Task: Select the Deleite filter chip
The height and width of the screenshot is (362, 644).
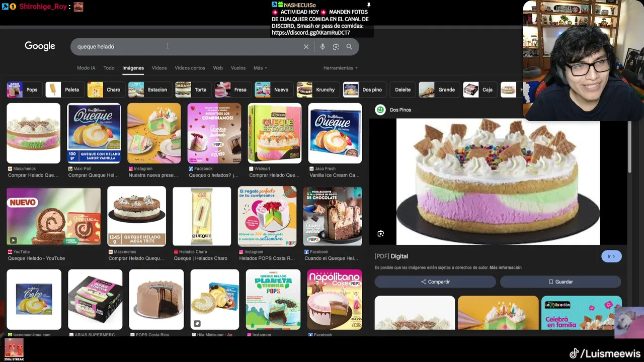Action: coord(403,89)
